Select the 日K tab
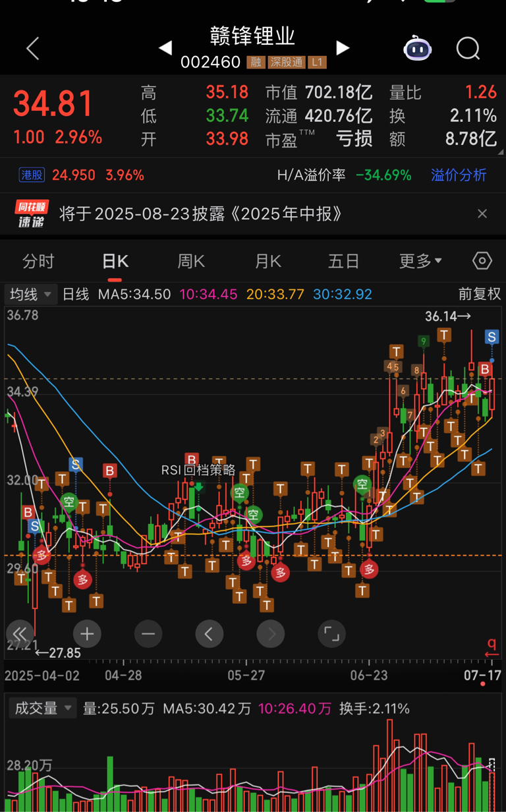 coord(115,261)
